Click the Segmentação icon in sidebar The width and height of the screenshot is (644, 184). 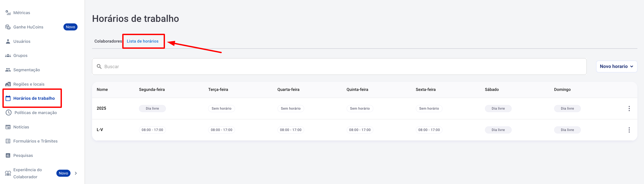pyautogui.click(x=8, y=70)
